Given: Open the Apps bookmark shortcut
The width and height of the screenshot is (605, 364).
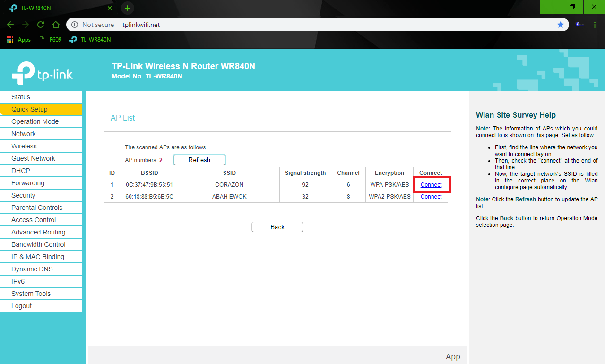Looking at the screenshot, I should pyautogui.click(x=19, y=40).
